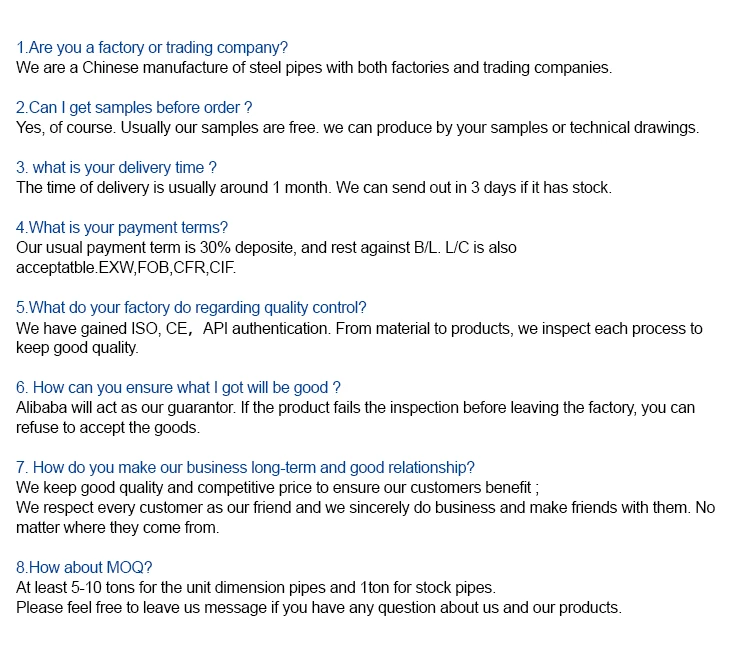Screen dimensions: 750x657
Task: Click the 'Please feel free to leave us message' line
Action: (x=318, y=608)
